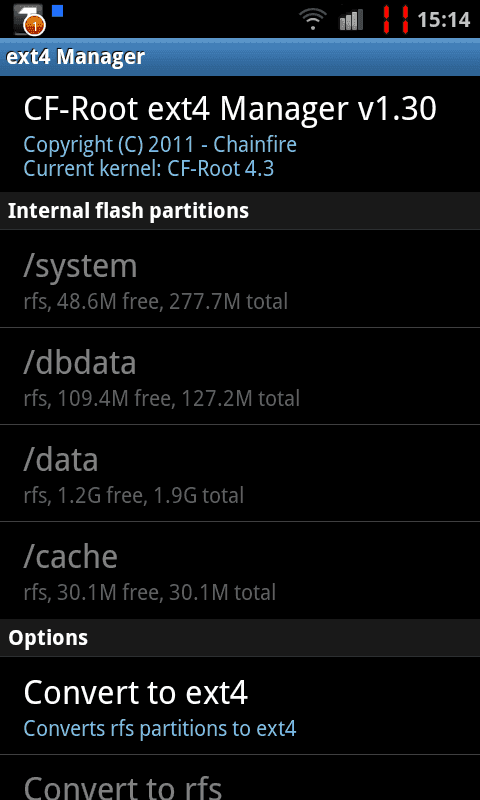Tap the cellular signal bars icon
The width and height of the screenshot is (480, 800).
pos(351,20)
